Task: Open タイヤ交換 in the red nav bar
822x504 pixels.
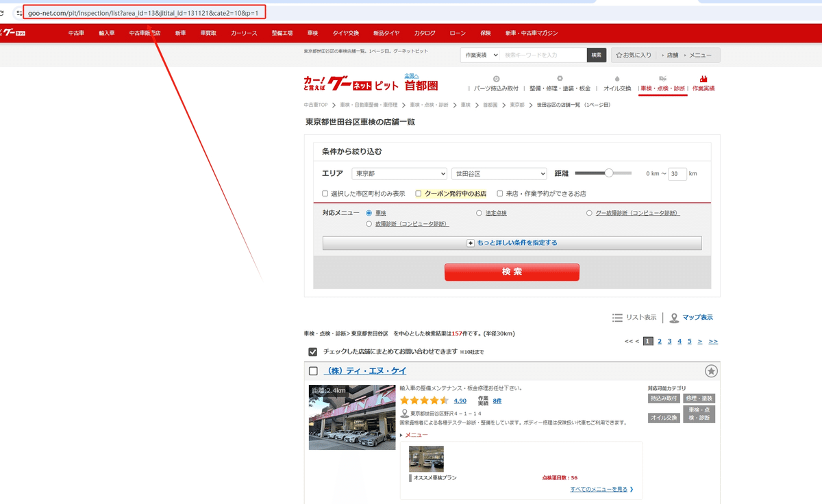Action: [346, 33]
